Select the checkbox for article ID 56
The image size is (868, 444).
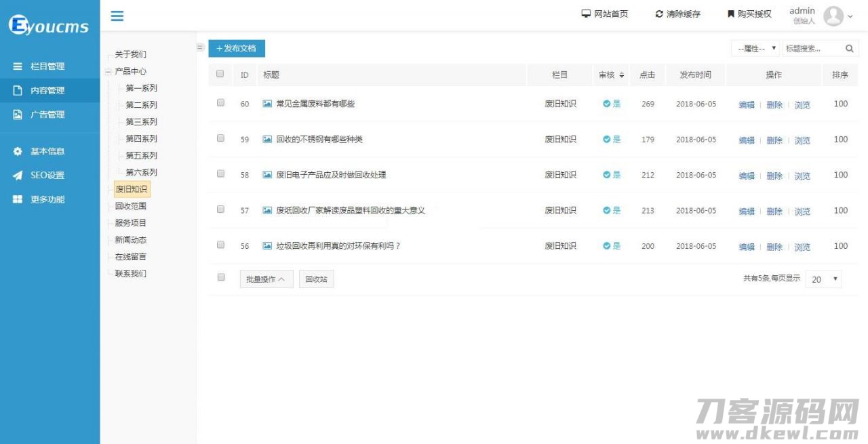pyautogui.click(x=220, y=245)
